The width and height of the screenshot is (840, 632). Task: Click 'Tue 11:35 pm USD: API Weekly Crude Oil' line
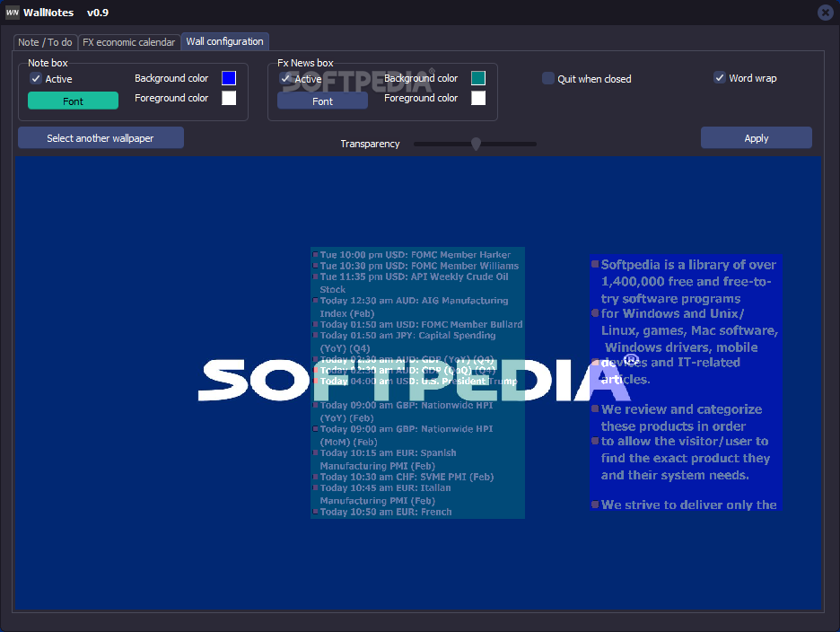pos(414,277)
